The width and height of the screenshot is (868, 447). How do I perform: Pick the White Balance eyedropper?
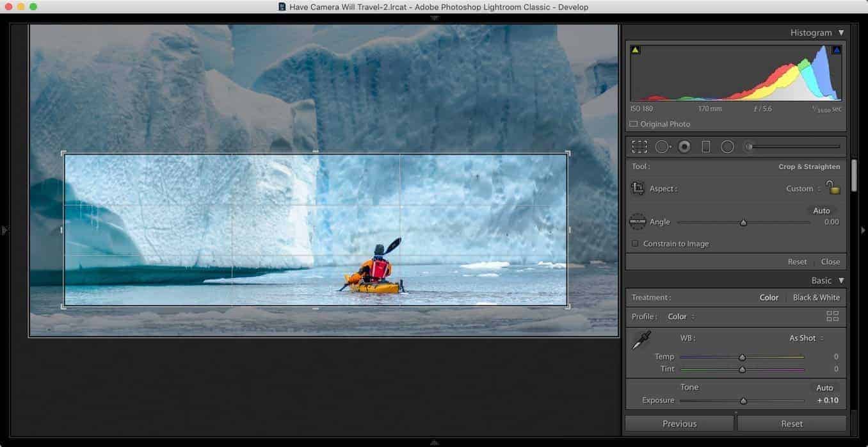(641, 340)
